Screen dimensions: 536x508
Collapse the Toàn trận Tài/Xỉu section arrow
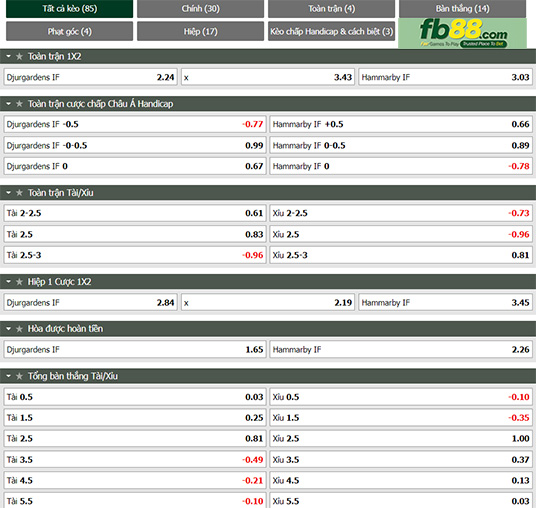click(9, 193)
